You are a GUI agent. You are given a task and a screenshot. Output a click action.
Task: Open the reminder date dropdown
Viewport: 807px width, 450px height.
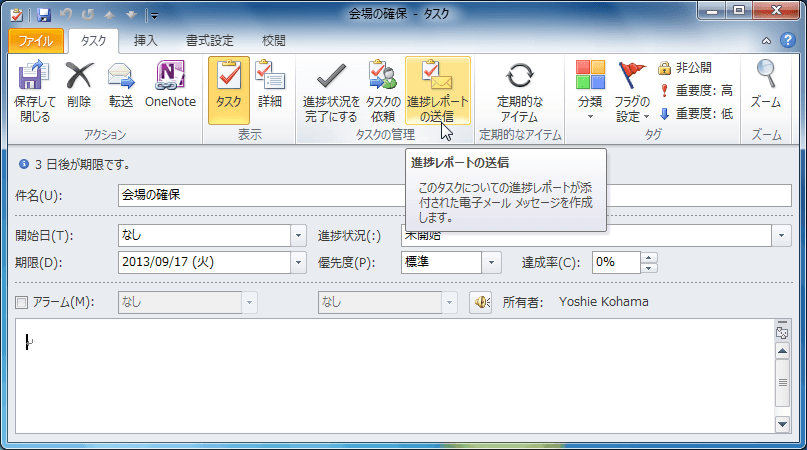pyautogui.click(x=249, y=302)
